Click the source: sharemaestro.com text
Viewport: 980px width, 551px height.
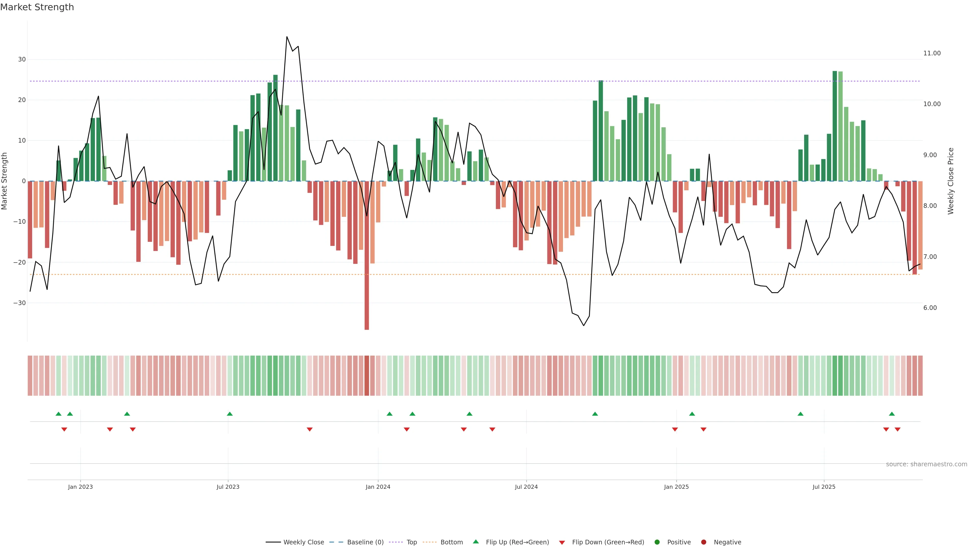click(926, 464)
